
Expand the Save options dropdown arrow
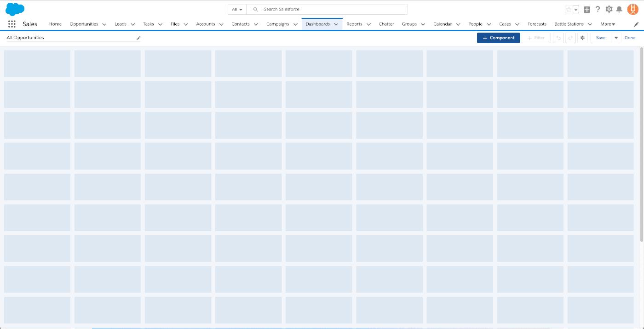click(x=616, y=38)
